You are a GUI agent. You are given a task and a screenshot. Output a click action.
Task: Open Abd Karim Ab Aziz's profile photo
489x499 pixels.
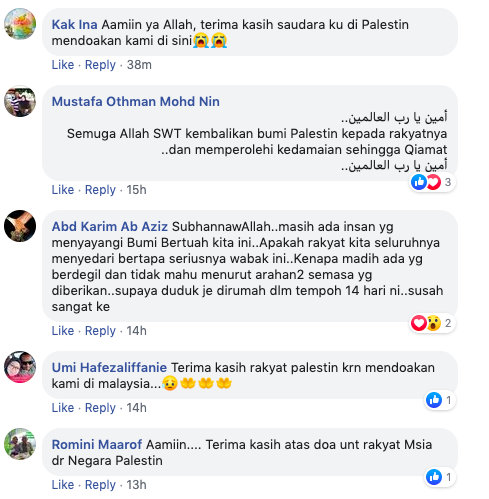tap(20, 226)
